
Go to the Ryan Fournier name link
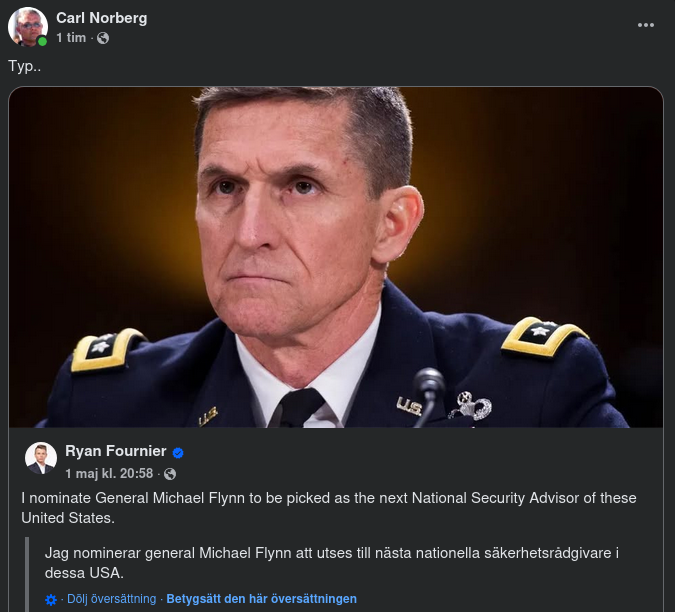tap(116, 451)
